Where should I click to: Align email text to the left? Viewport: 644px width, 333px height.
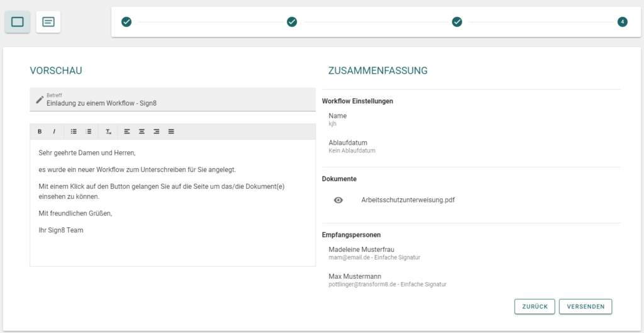tap(127, 132)
